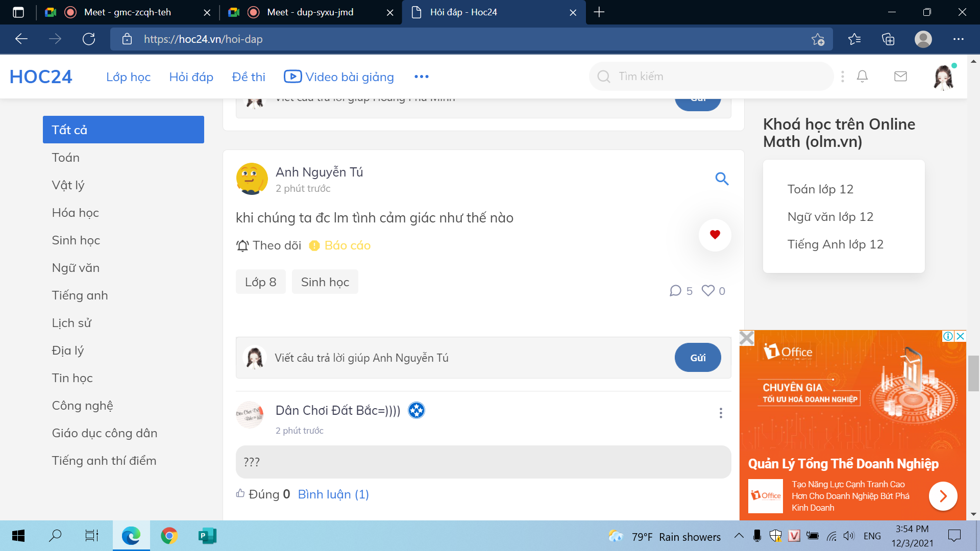
Task: Switch to Meet dup-syxu-jmd tab
Action: point(310,12)
